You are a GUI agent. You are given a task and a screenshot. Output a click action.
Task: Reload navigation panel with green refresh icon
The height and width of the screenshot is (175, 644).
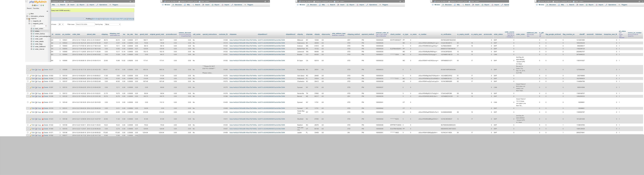[x=43, y=5]
